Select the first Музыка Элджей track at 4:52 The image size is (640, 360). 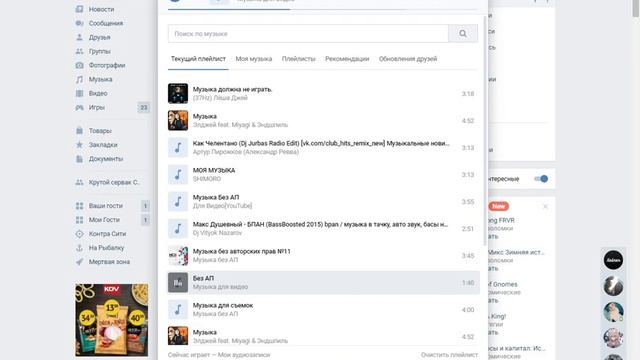(323, 120)
